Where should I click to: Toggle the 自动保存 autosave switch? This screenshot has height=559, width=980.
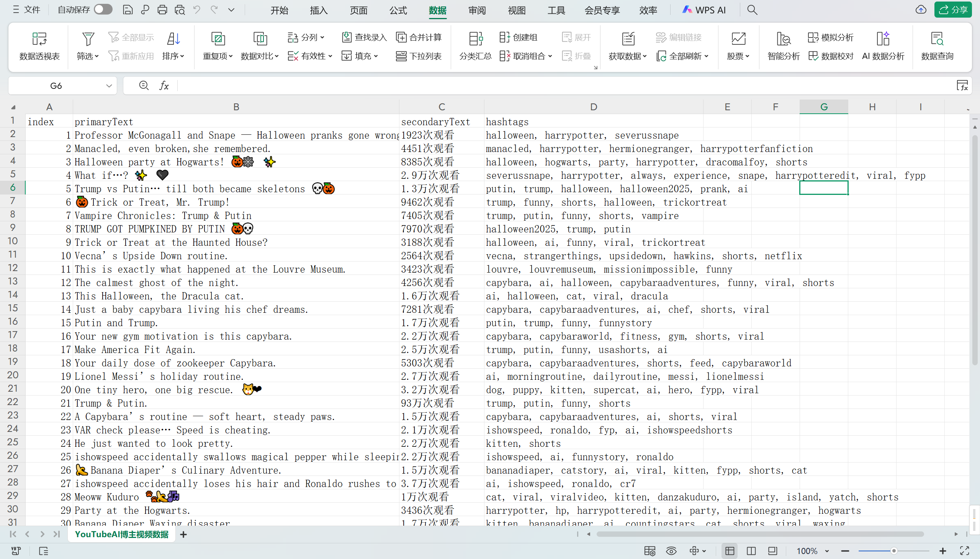click(x=103, y=9)
